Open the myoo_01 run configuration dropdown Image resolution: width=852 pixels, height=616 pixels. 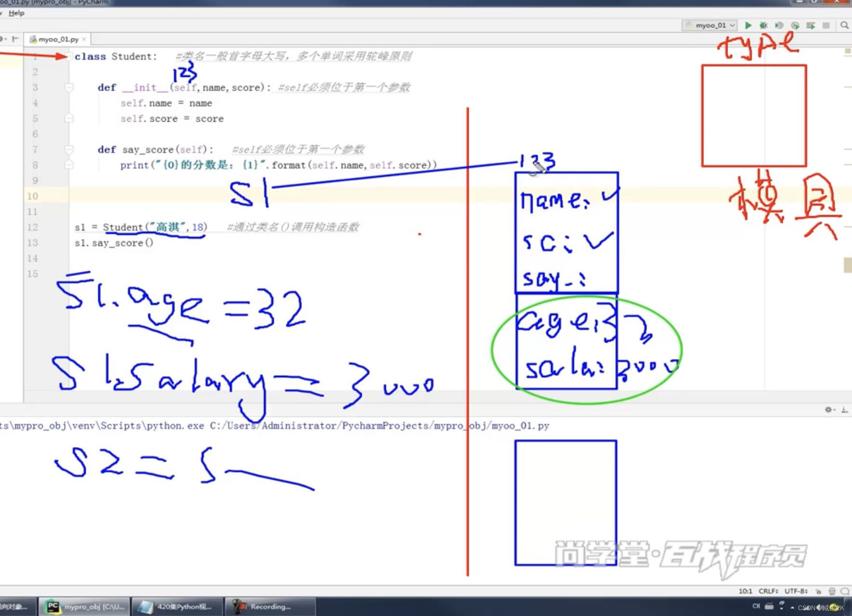(711, 25)
